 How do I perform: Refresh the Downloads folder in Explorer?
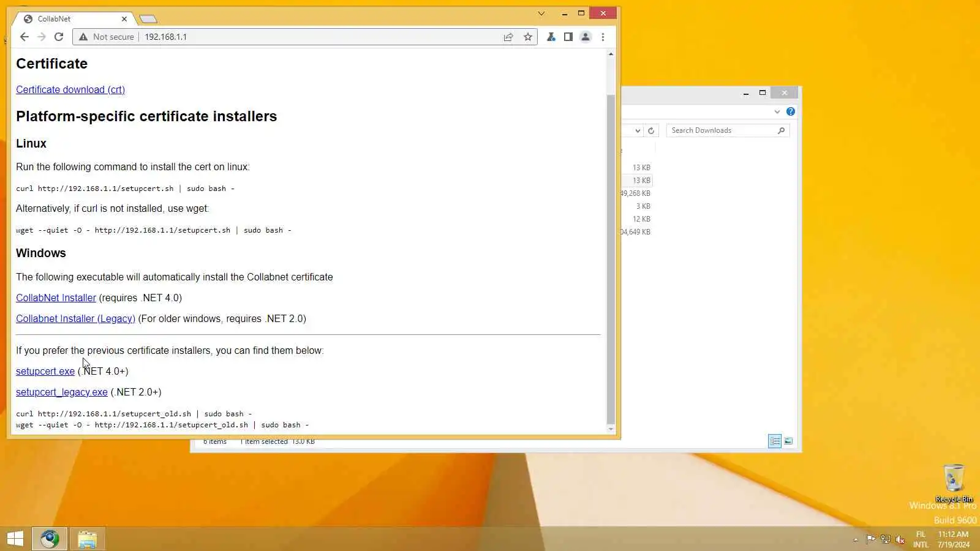pos(651,130)
